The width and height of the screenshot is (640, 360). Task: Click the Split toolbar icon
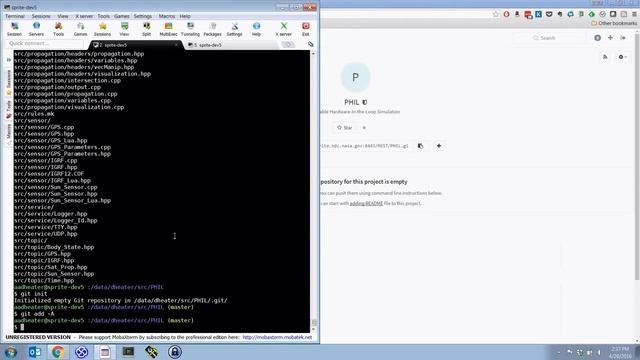click(147, 29)
